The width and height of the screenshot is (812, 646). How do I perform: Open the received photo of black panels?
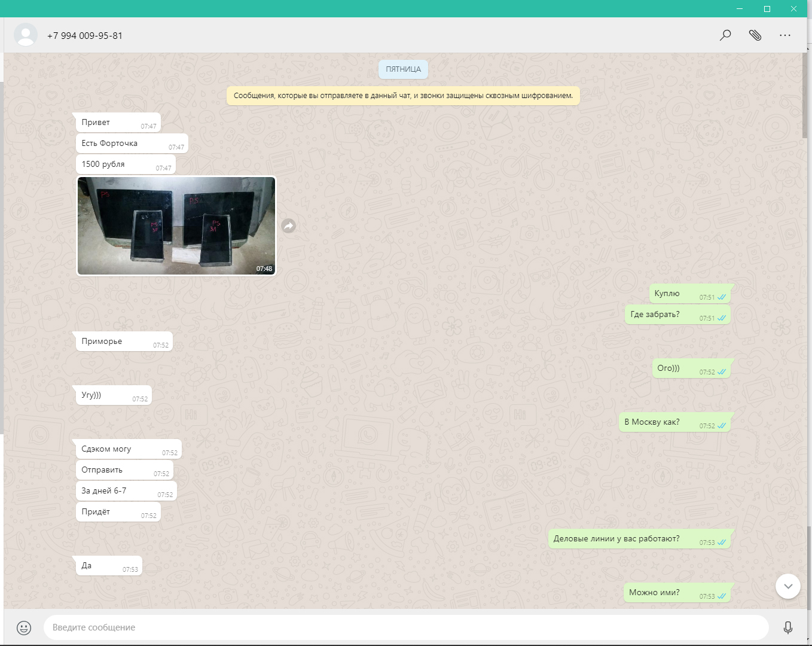pyautogui.click(x=176, y=226)
